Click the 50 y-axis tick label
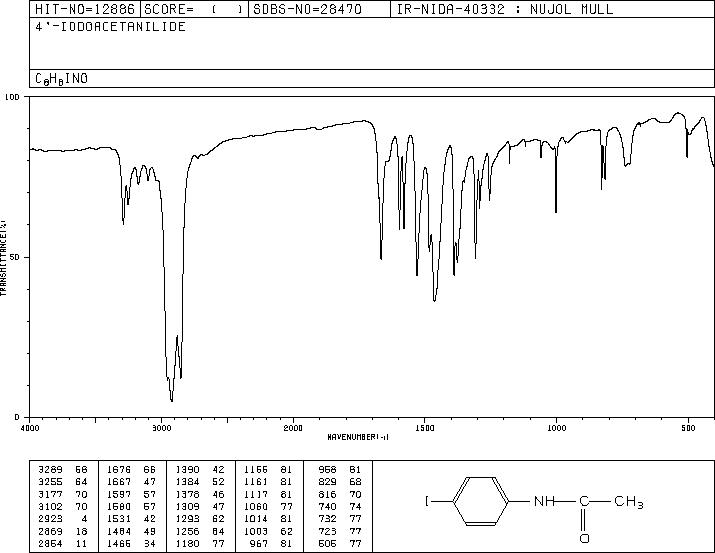The height and width of the screenshot is (553, 715). coord(16,257)
